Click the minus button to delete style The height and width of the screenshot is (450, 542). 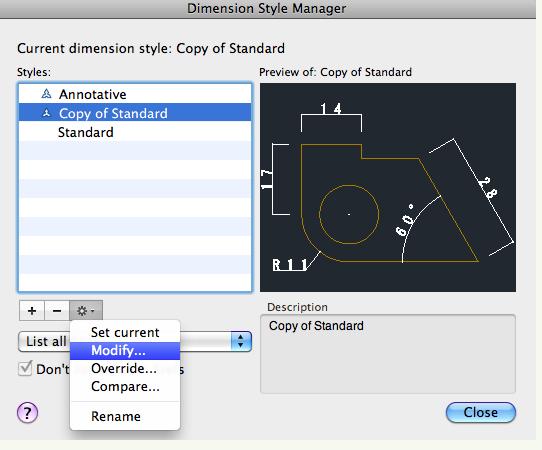pyautogui.click(x=57, y=311)
